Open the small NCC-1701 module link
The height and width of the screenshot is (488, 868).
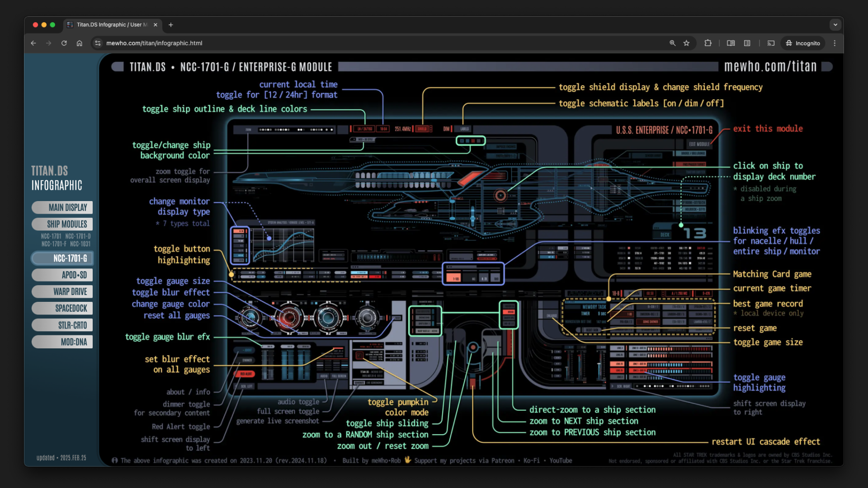(x=51, y=236)
